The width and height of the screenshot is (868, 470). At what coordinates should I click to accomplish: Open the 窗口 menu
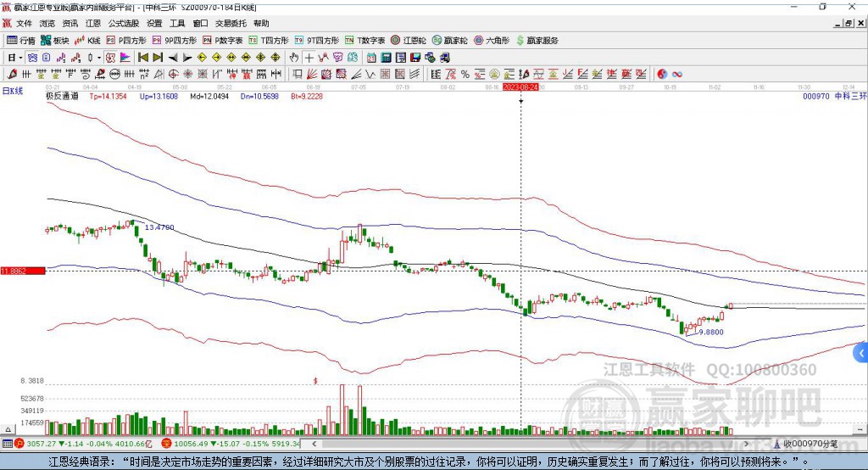click(x=200, y=23)
